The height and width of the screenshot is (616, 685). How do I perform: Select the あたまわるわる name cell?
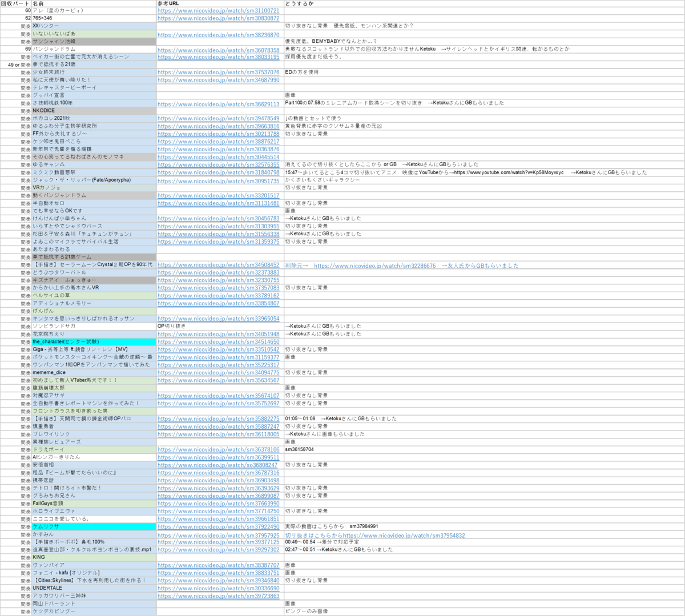point(94,249)
